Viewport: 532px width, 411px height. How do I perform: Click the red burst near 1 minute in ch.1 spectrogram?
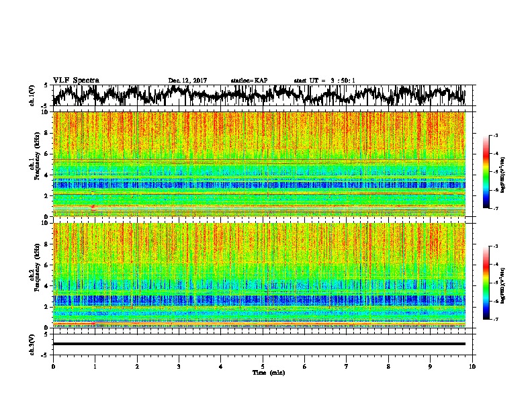coord(93,208)
